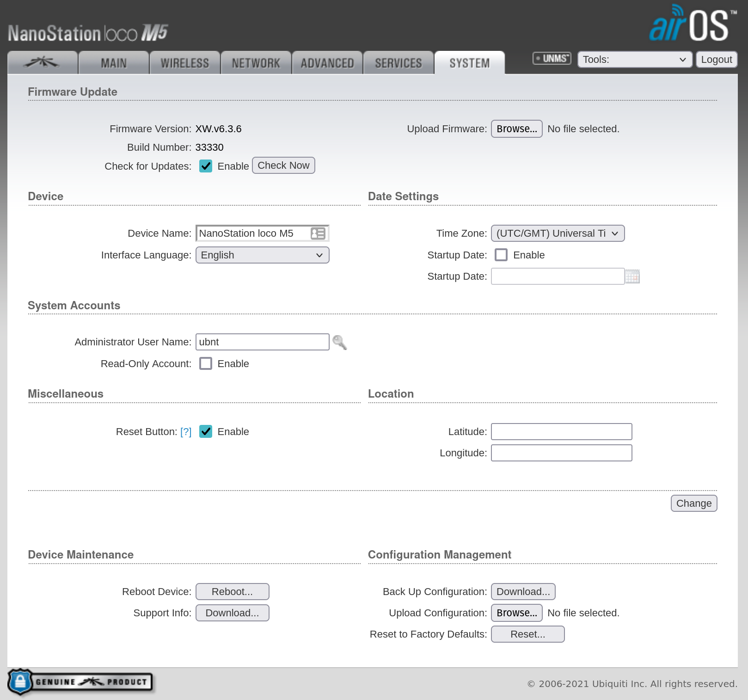Image resolution: width=748 pixels, height=700 pixels.
Task: Open the Ubiquiti logo tab
Action: tap(43, 62)
